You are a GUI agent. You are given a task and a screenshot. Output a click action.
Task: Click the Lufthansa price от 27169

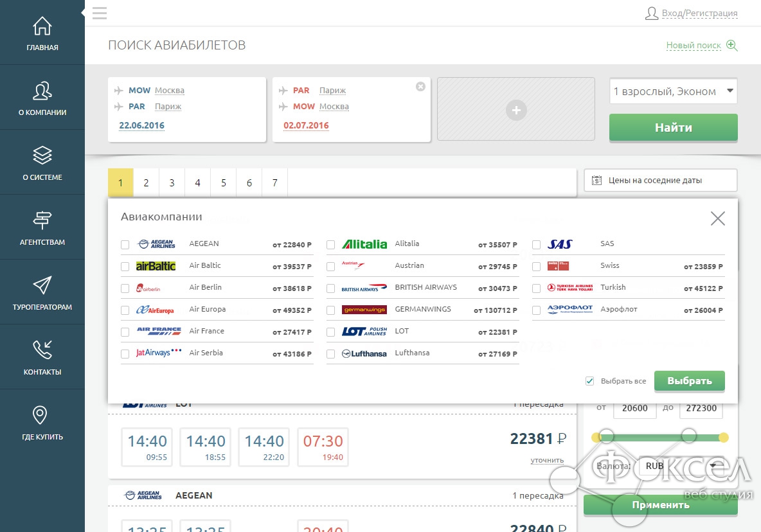click(497, 354)
